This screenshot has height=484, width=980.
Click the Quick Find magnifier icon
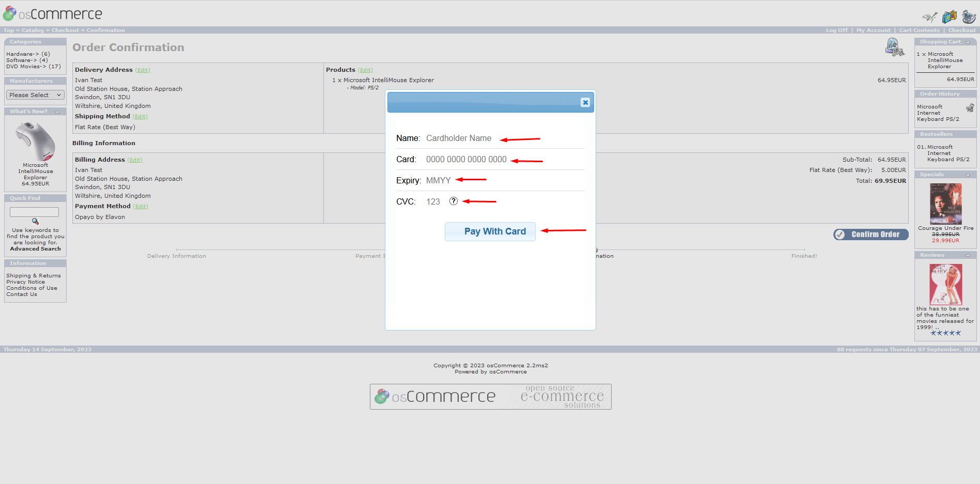pyautogui.click(x=35, y=221)
